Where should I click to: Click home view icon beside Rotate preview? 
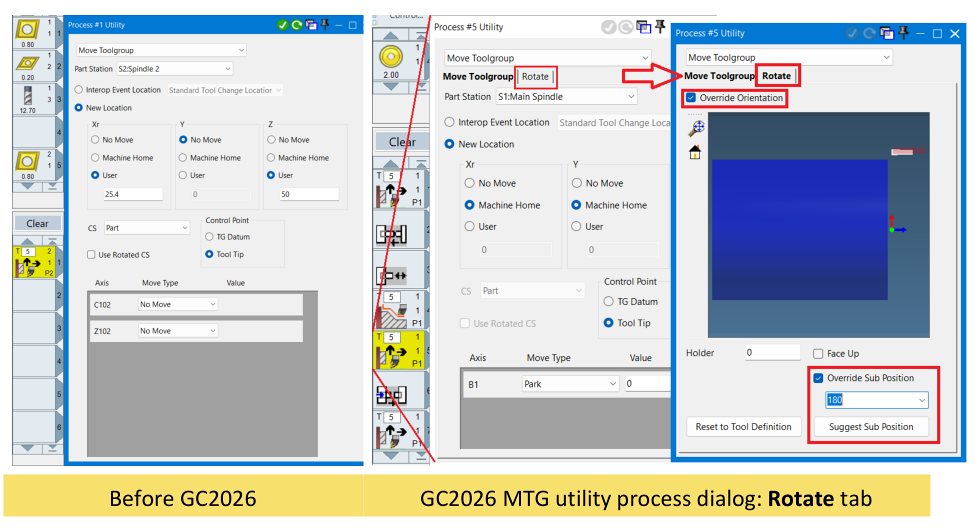click(x=695, y=152)
